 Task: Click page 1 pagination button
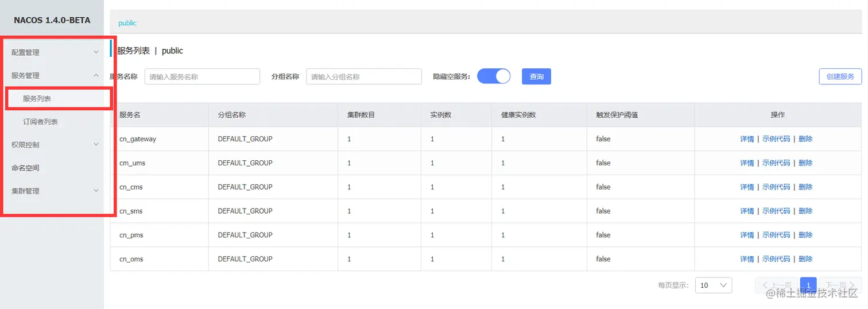(x=808, y=285)
